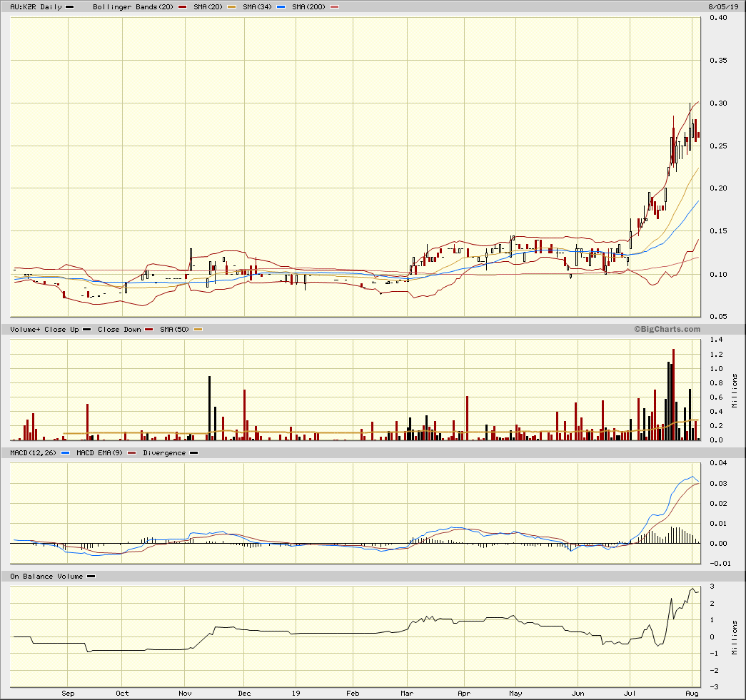Image resolution: width=746 pixels, height=700 pixels.
Task: Click the black Divergence legend swatch
Action: point(193,453)
